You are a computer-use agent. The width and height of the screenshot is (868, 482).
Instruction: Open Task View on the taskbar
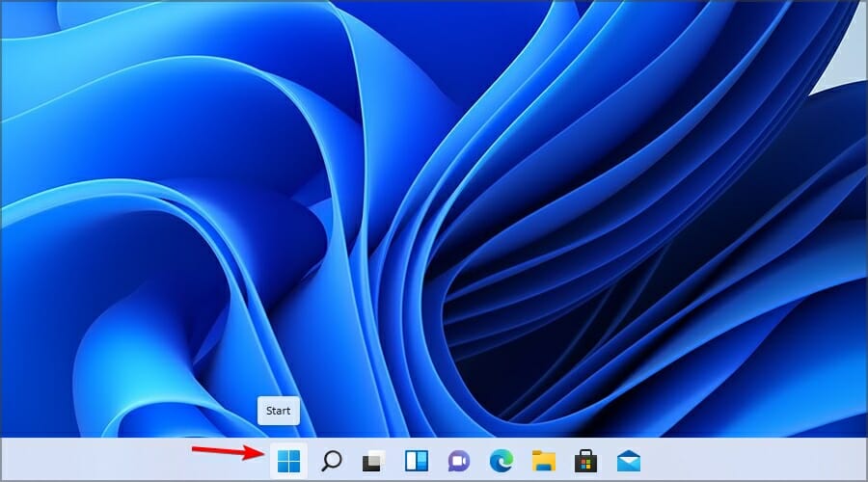[373, 461]
